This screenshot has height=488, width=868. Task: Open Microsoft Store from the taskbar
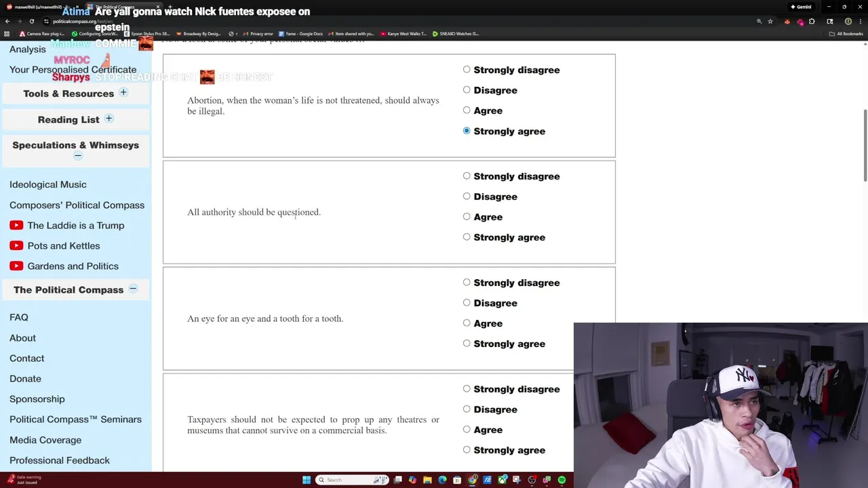457,480
